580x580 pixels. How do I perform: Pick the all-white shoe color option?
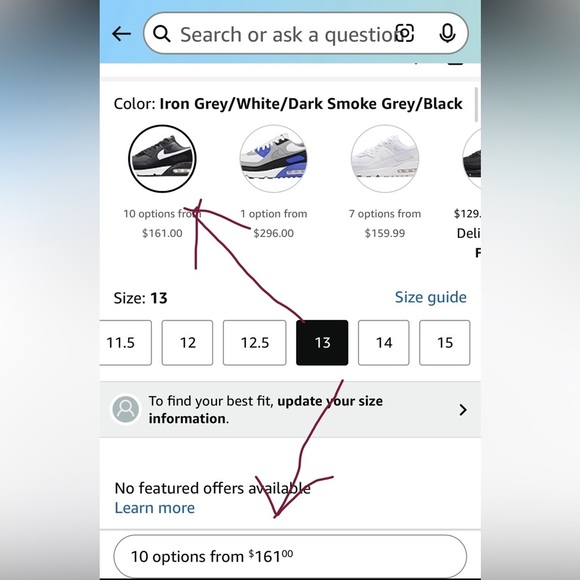tap(385, 159)
